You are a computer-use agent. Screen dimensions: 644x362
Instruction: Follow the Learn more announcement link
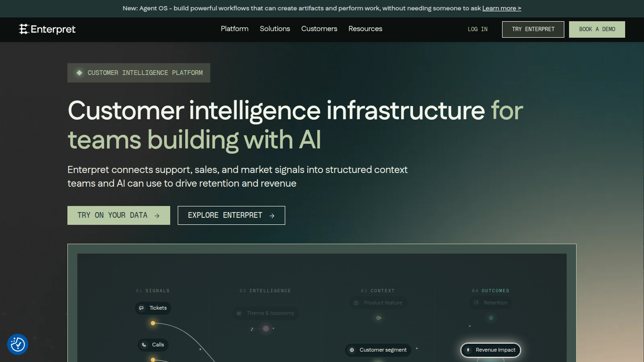502,8
